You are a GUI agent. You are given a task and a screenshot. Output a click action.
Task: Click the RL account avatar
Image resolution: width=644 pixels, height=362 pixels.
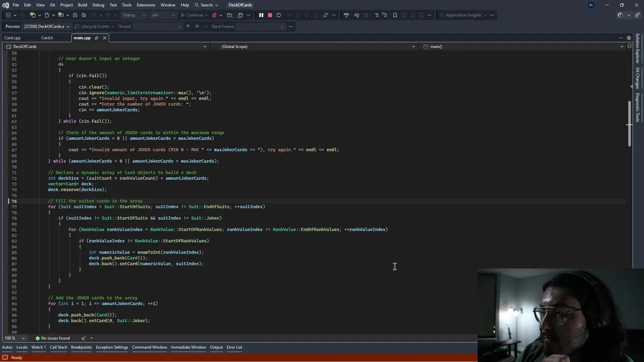pyautogui.click(x=591, y=5)
